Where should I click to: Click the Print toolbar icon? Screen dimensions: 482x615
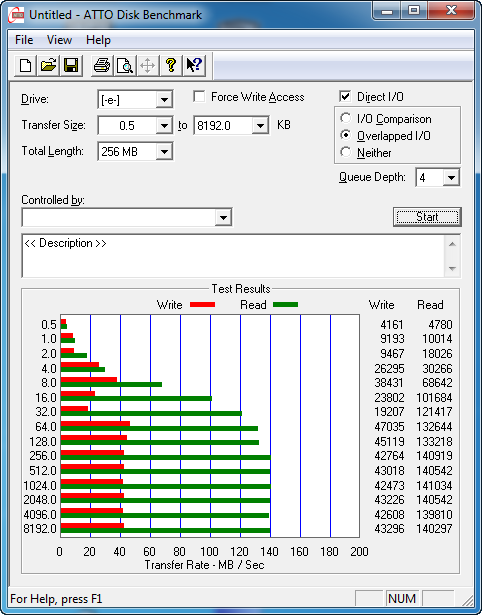(102, 65)
